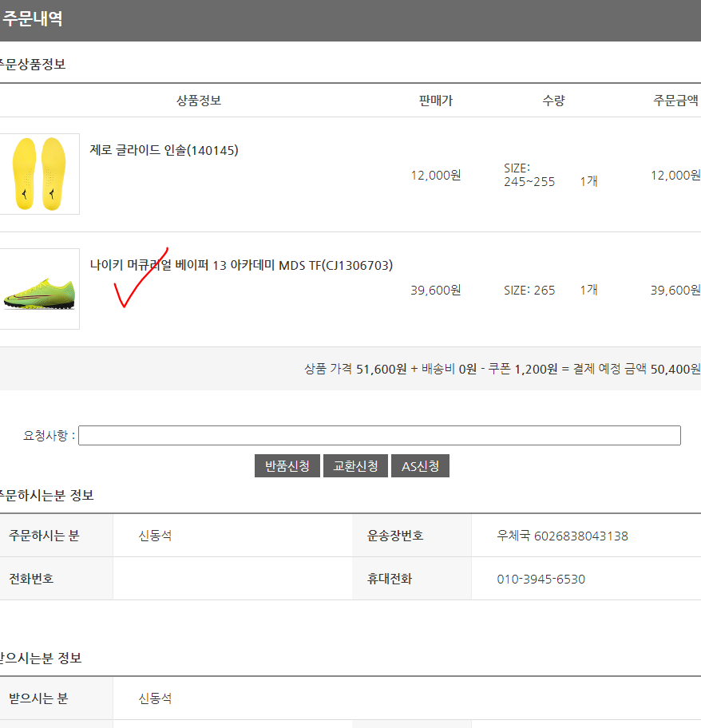701x728 pixels.
Task: Click the SIZE: 265 option text
Action: [x=529, y=291]
